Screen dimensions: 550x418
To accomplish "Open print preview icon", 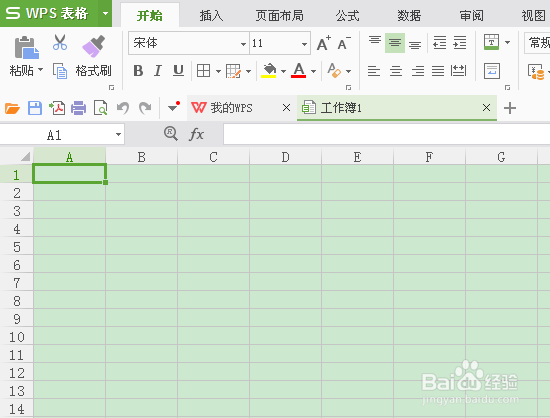I will pos(101,108).
